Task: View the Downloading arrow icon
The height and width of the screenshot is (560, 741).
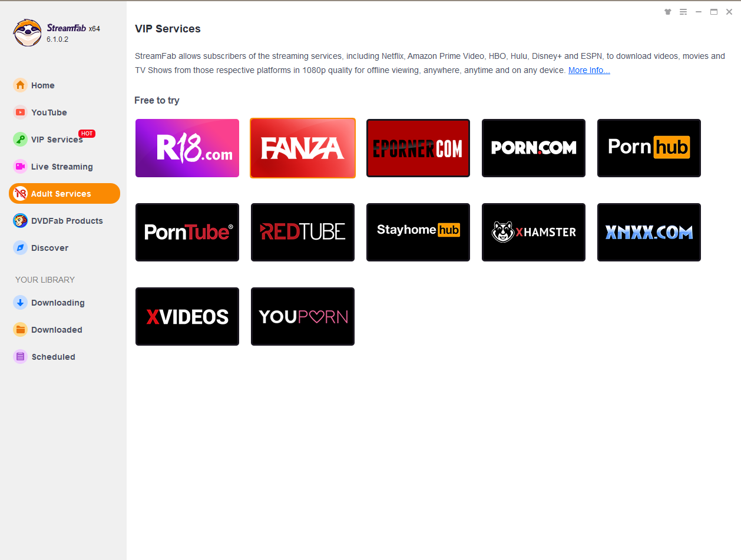Action: (x=21, y=303)
